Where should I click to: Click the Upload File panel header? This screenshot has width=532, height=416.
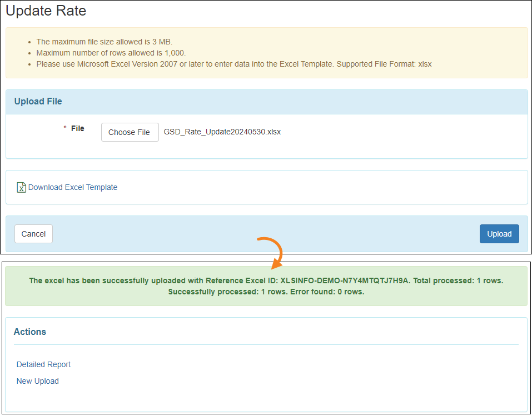pyautogui.click(x=38, y=102)
